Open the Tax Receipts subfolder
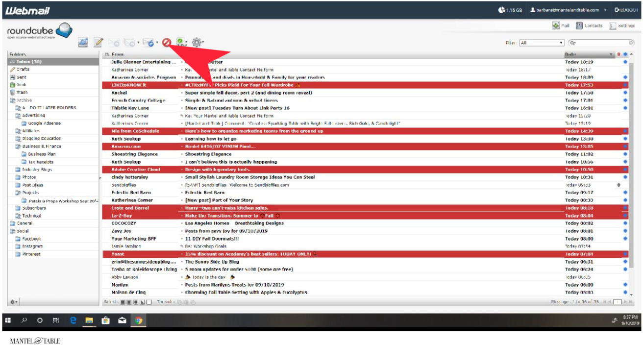Viewport: 644px width, 345px height. [x=53, y=162]
